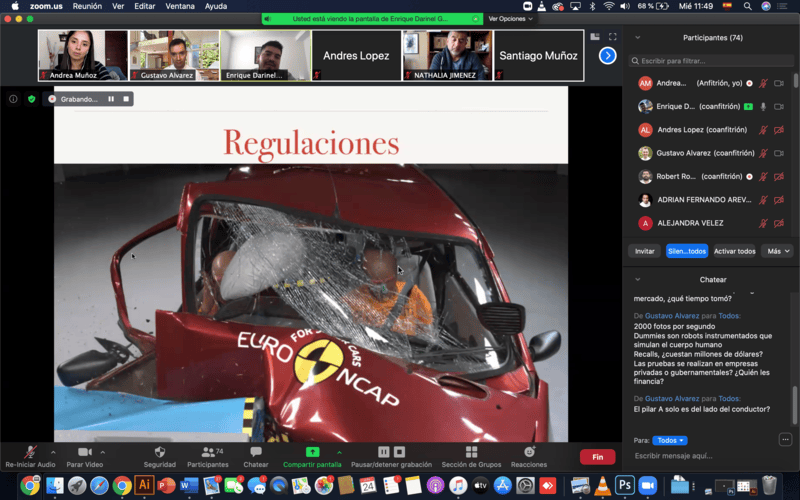Unmute Robert Ro... in participants list

point(763,177)
